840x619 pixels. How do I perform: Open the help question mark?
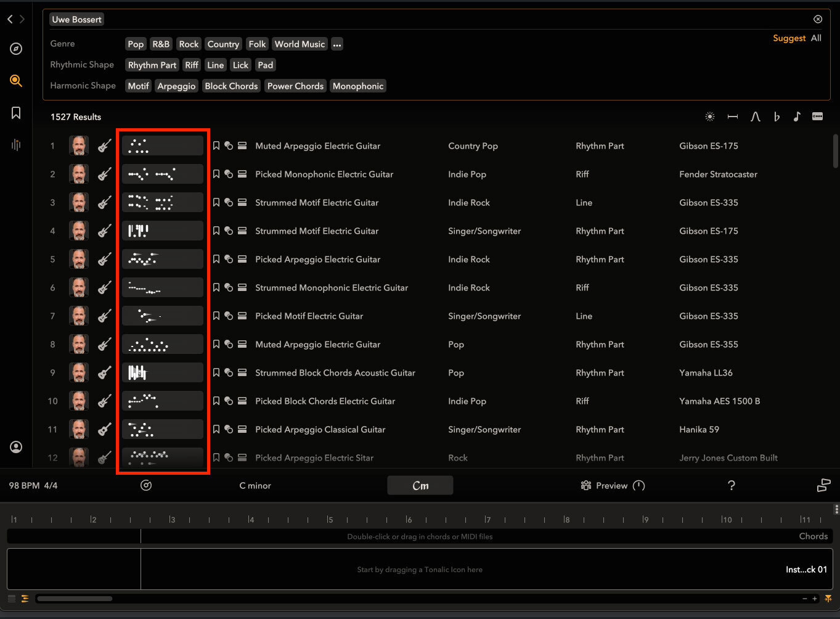pyautogui.click(x=731, y=486)
